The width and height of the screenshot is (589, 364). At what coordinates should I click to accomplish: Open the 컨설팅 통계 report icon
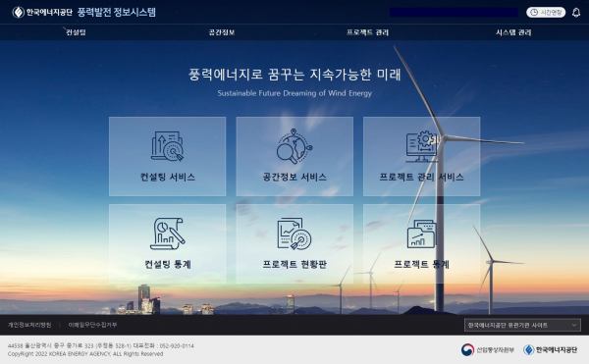point(168,234)
